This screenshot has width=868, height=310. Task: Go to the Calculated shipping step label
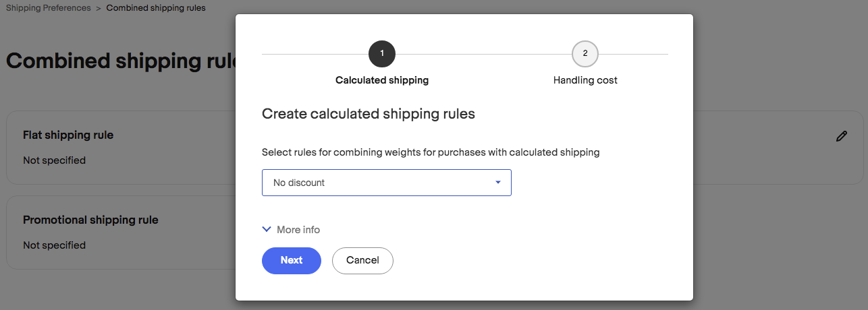(382, 80)
